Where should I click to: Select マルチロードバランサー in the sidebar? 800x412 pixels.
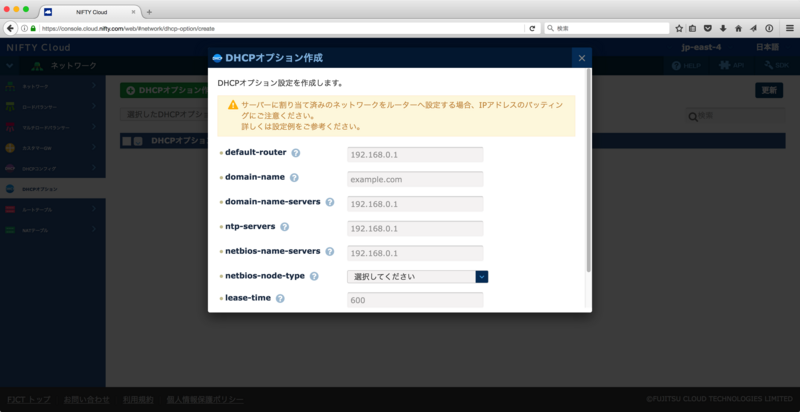tap(53, 127)
